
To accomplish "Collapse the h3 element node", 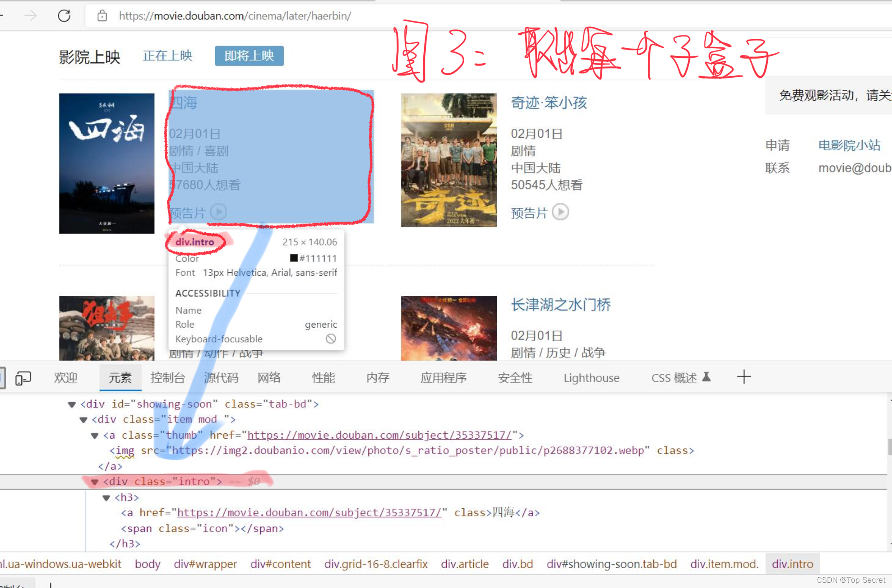I will pyautogui.click(x=107, y=498).
